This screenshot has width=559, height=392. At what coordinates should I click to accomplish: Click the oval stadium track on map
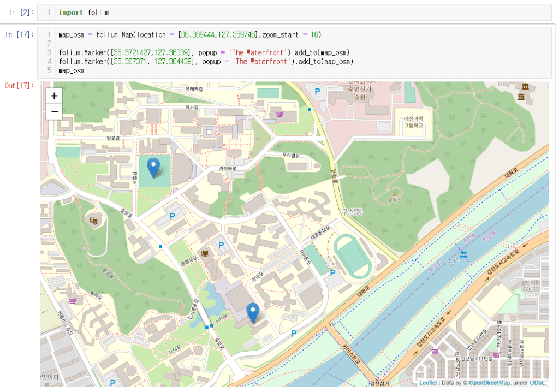click(x=353, y=256)
